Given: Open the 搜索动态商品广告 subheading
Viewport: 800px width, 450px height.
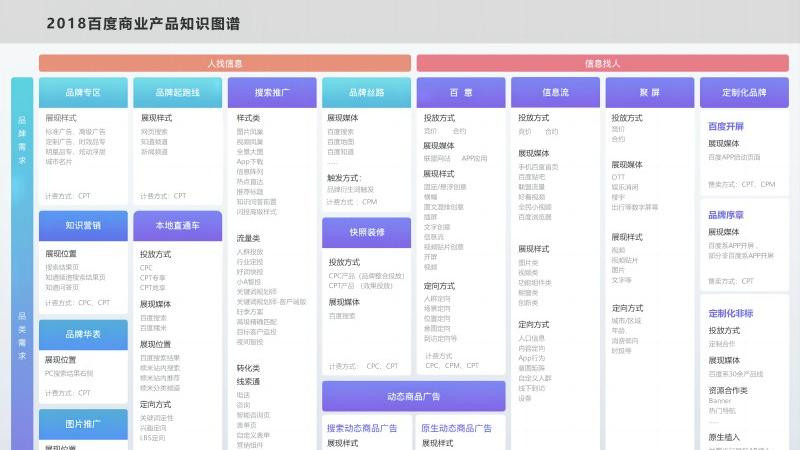Looking at the screenshot, I should point(362,428).
